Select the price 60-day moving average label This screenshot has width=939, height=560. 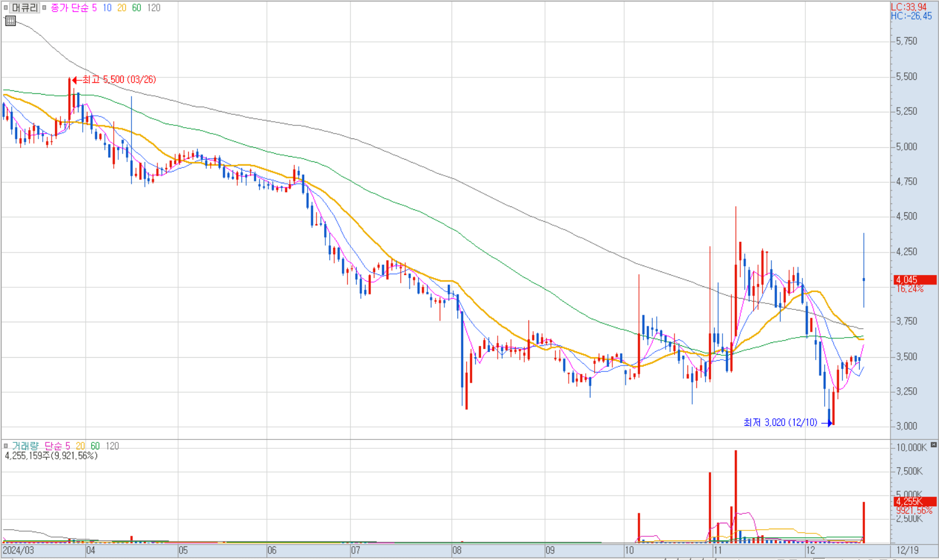coord(136,8)
